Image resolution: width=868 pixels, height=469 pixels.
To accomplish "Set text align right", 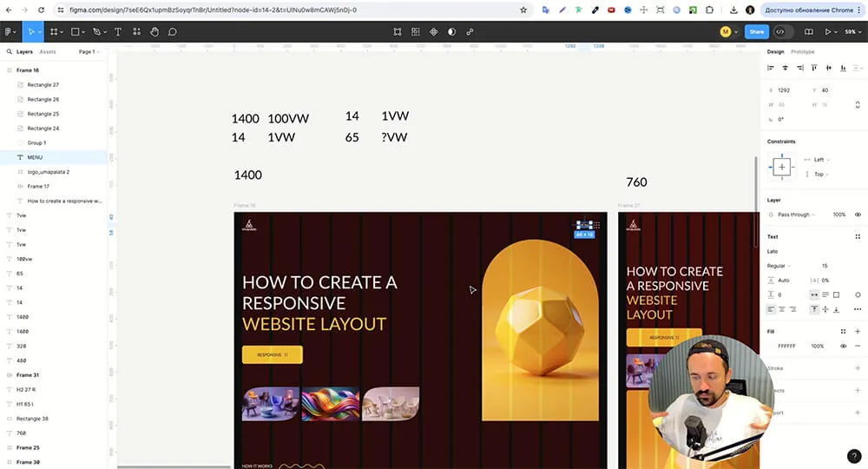I will click(792, 309).
